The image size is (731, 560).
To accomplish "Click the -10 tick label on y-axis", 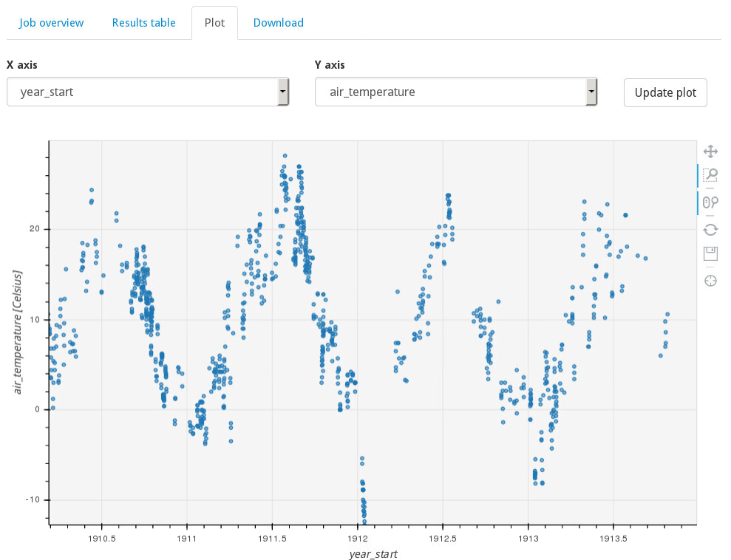I will (x=32, y=500).
